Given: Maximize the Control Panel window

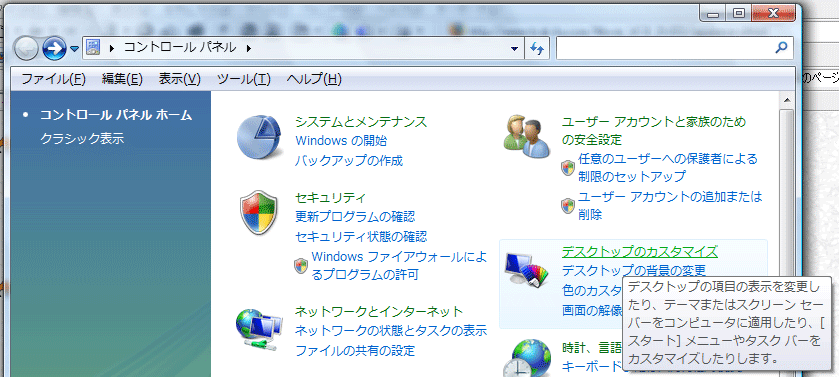Looking at the screenshot, I should tap(739, 13).
